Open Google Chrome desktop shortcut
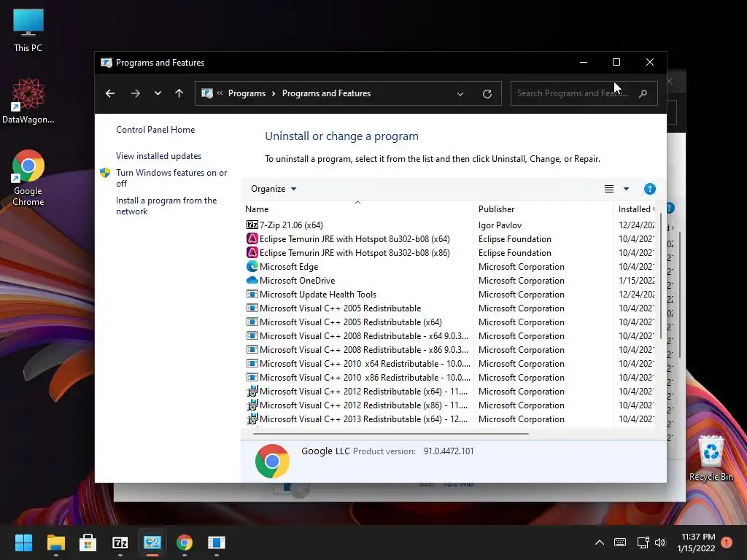 click(28, 178)
